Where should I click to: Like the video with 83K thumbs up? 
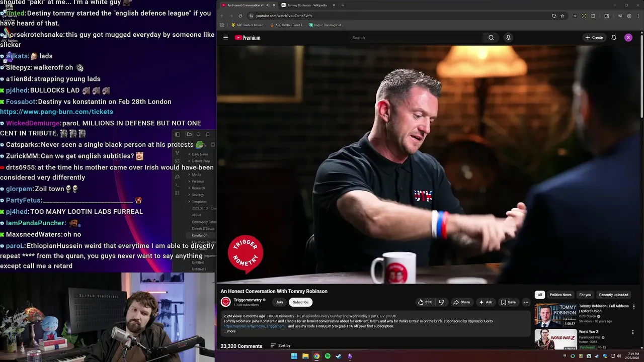[x=425, y=302]
